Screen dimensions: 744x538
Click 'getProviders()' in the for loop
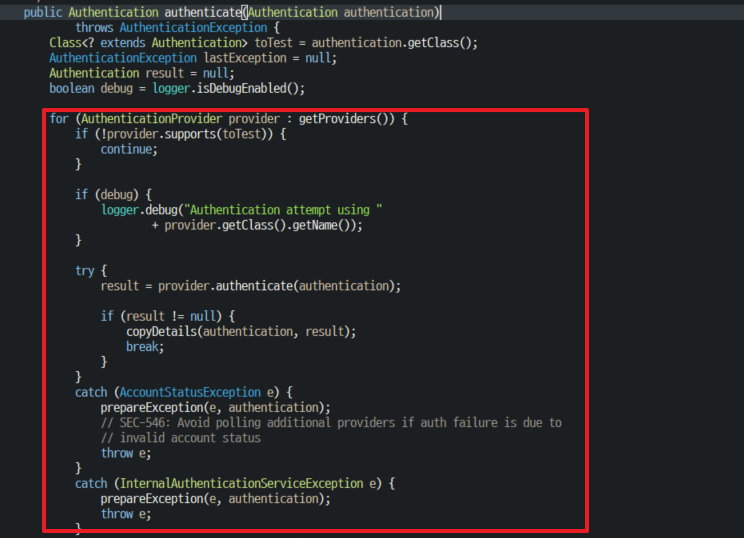[346, 119]
